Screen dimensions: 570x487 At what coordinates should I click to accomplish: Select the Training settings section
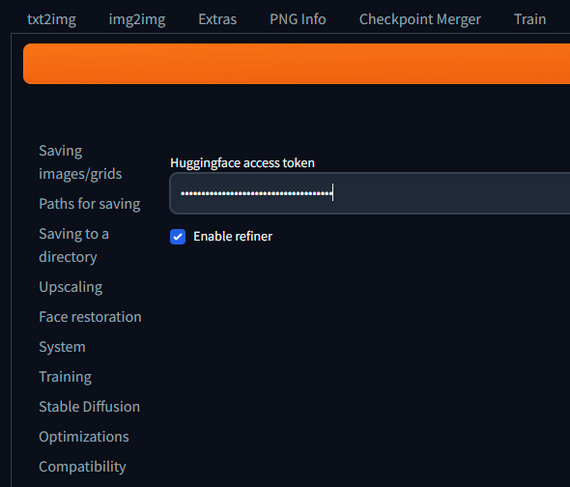click(65, 377)
